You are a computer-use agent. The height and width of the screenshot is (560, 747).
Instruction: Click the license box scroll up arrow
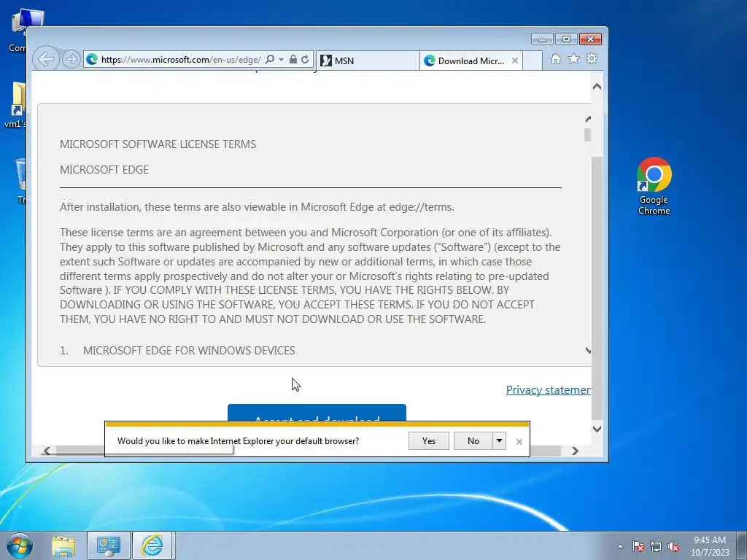coord(588,119)
